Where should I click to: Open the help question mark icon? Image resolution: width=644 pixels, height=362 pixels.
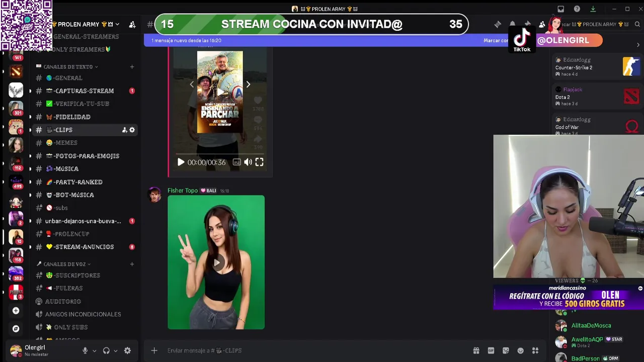577,9
